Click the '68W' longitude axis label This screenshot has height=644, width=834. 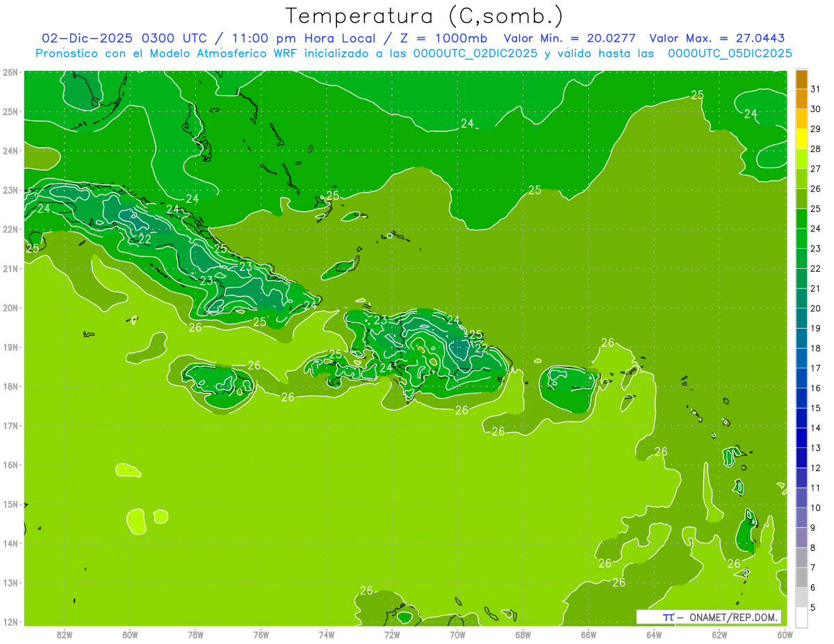click(523, 635)
